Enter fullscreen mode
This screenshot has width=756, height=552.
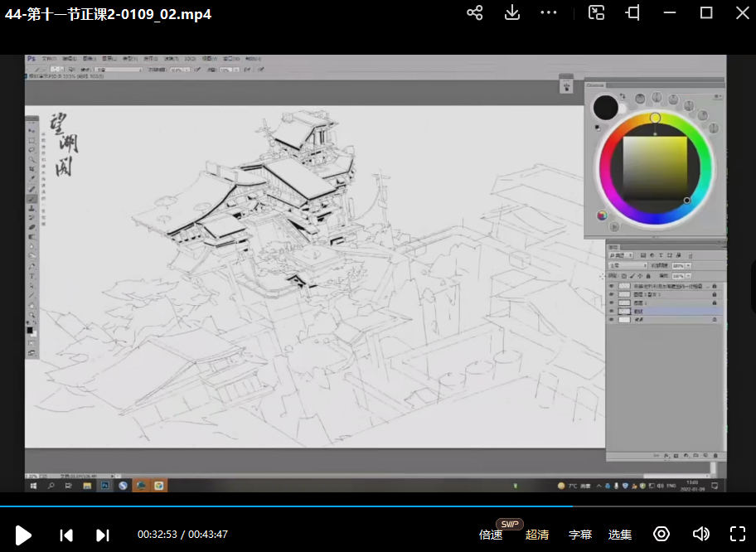738,534
